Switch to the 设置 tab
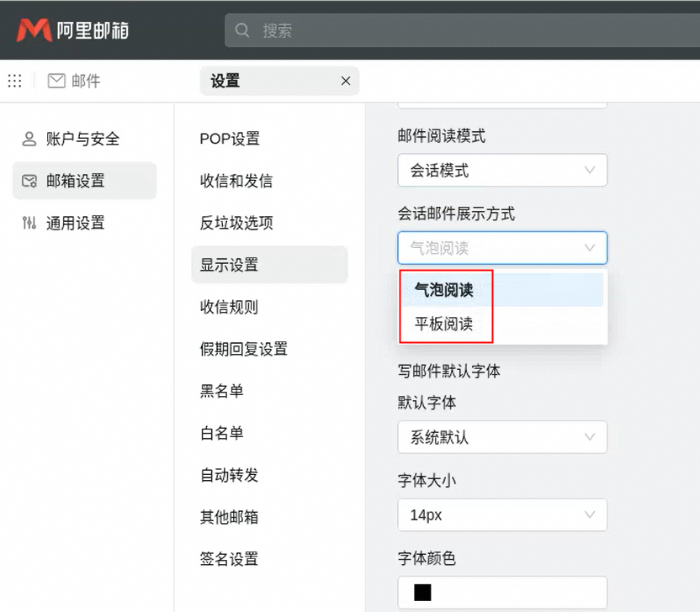Screen dimensions: 700x612 [225, 82]
